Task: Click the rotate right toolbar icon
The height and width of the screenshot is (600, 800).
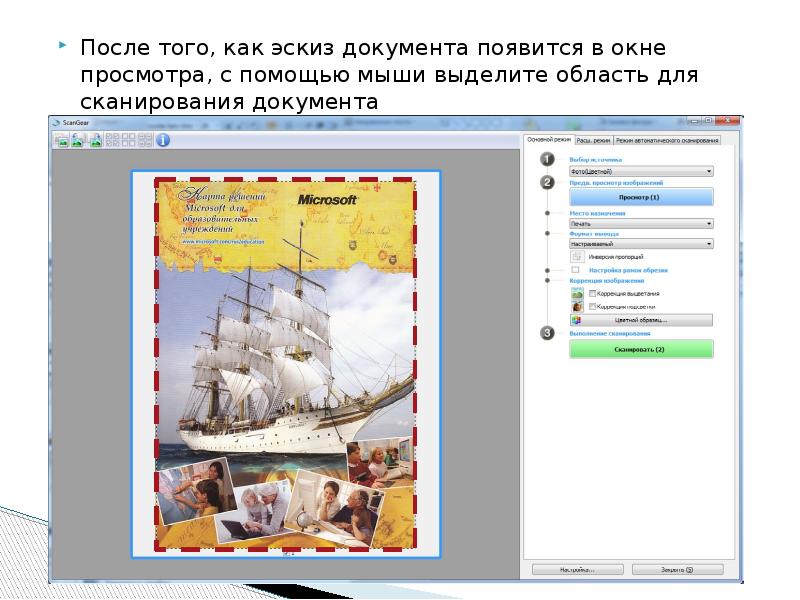Action: [x=95, y=140]
